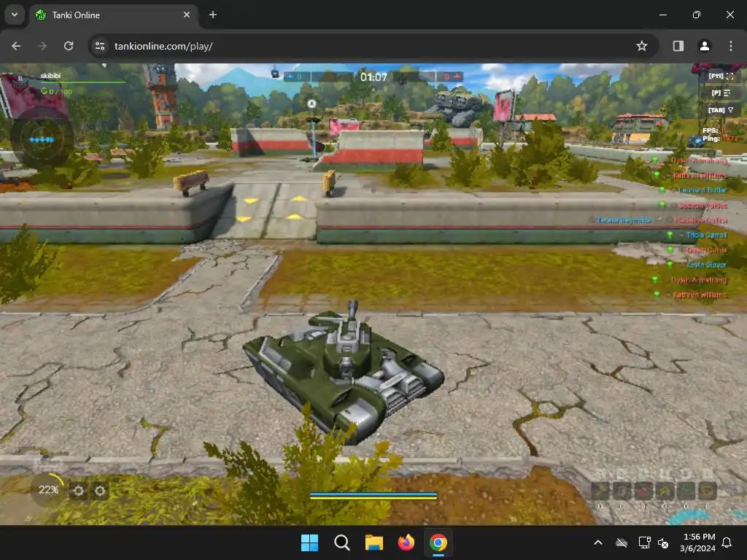The width and height of the screenshot is (747, 560).
Task: Click the 22% overdrive charge gauge
Action: [49, 489]
